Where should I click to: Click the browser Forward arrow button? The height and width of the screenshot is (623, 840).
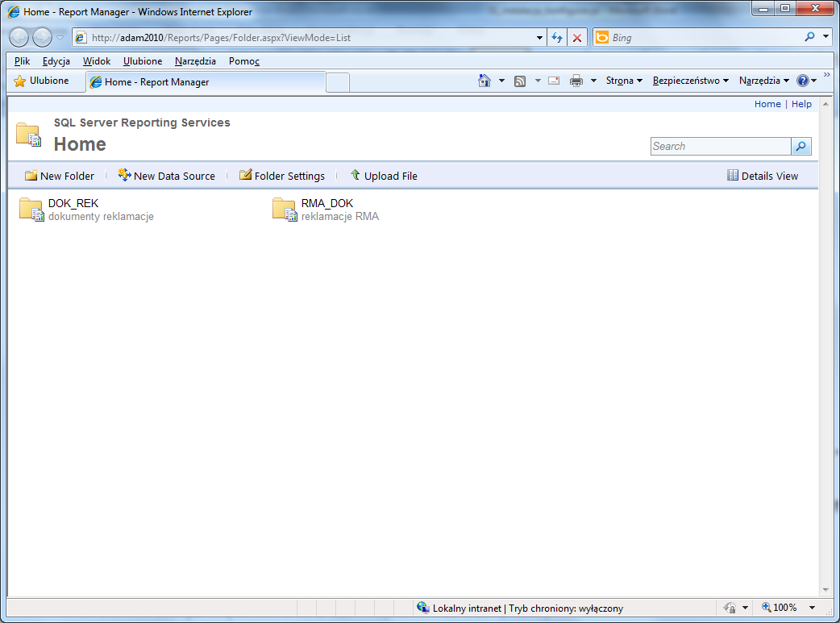coord(42,38)
